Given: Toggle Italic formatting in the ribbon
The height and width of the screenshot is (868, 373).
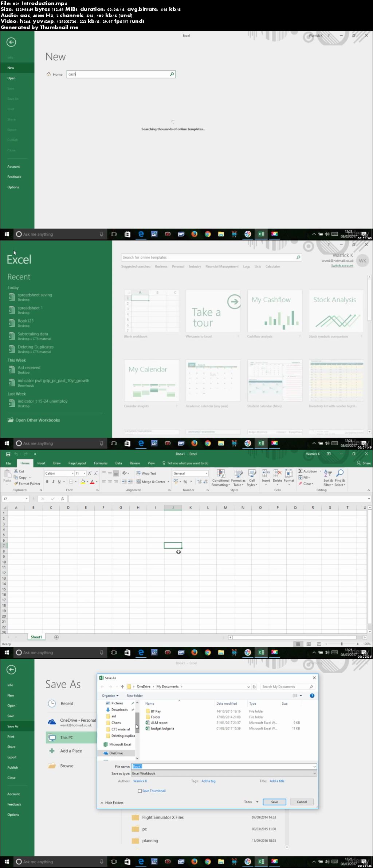Looking at the screenshot, I should click(x=53, y=481).
